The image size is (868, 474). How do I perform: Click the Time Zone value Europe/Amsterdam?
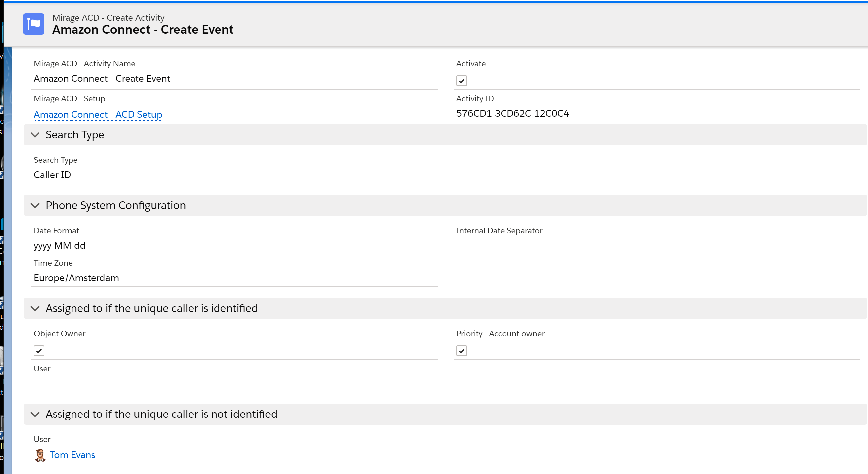(76, 278)
